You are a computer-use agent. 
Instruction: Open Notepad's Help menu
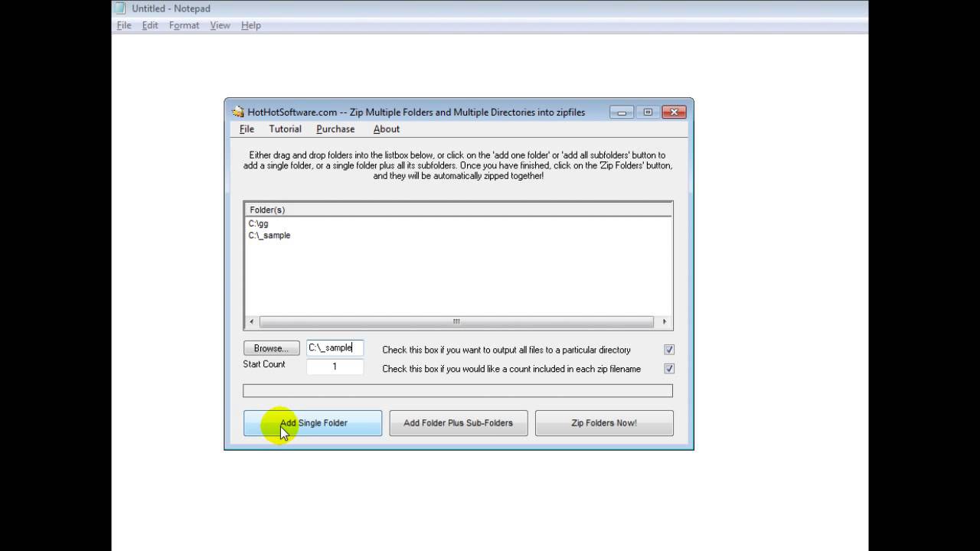click(251, 25)
